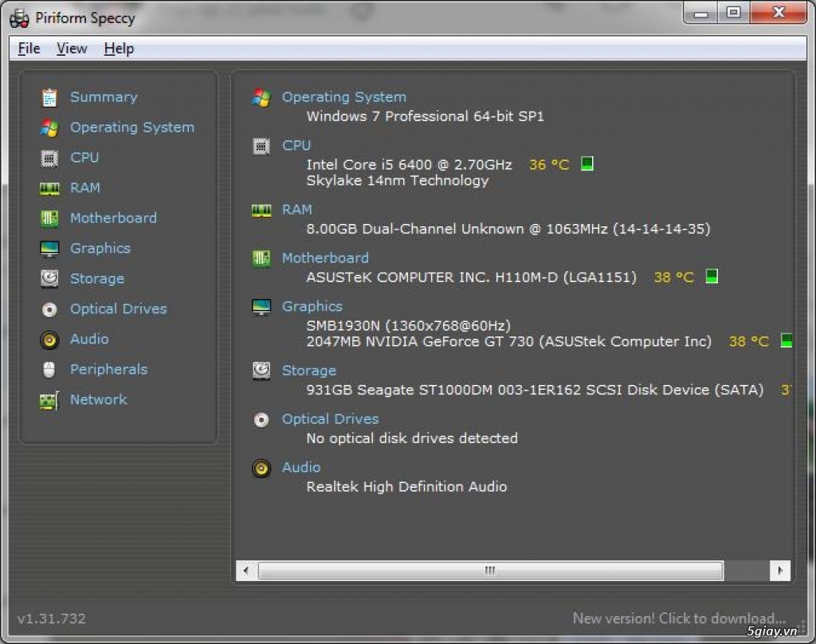Open the Help menu
Screen dimensions: 816x644
pos(119,49)
